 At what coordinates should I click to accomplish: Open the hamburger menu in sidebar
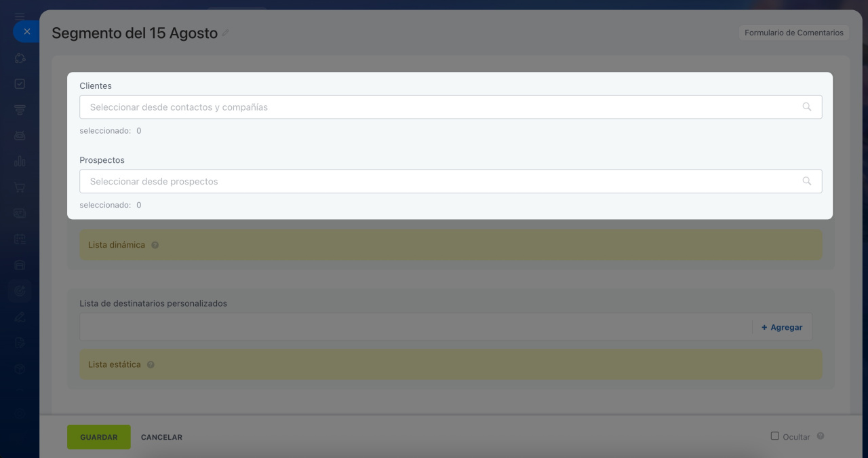(20, 16)
